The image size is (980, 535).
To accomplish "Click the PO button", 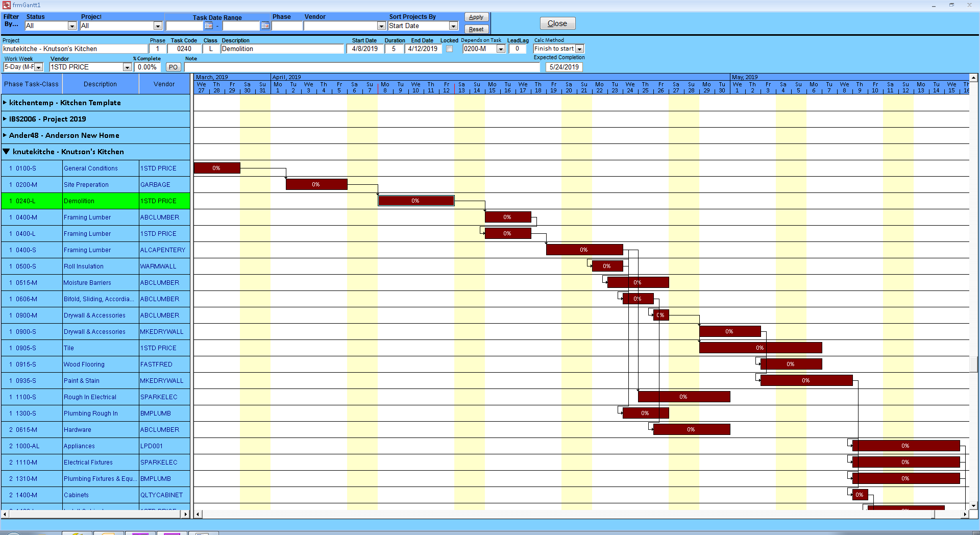I will (173, 67).
